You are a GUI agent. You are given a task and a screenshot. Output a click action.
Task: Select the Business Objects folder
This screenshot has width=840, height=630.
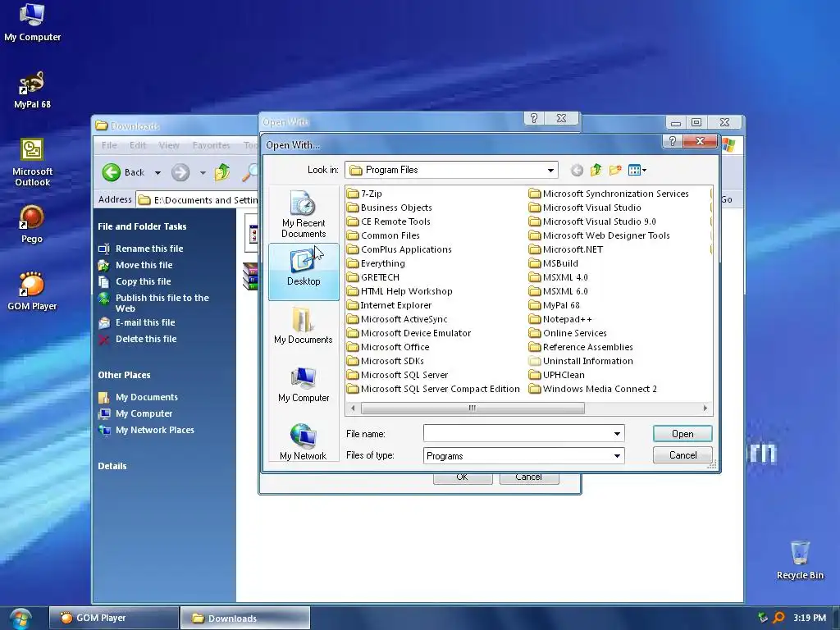point(389,208)
